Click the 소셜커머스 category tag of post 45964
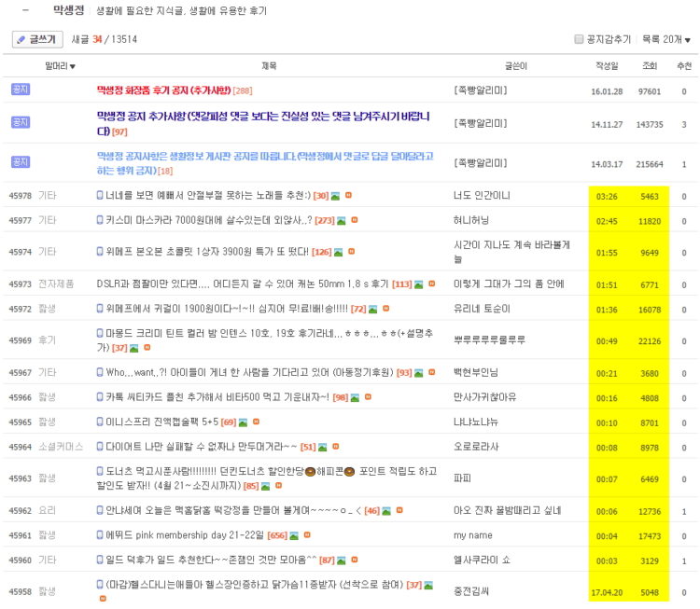 pos(61,447)
